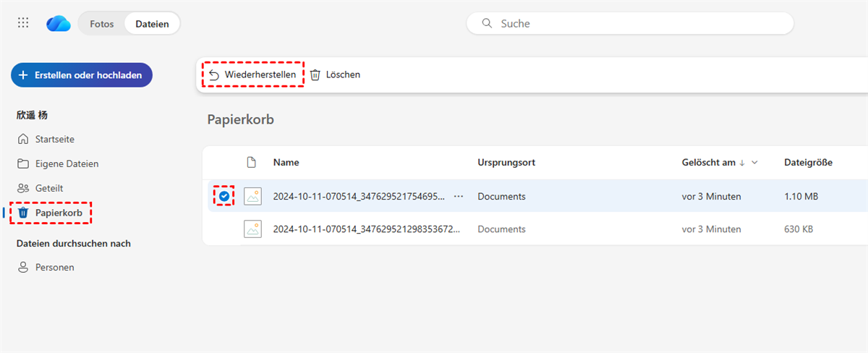Click Erstellen oder hochladen button
Viewport: 868px width, 353px height.
81,75
